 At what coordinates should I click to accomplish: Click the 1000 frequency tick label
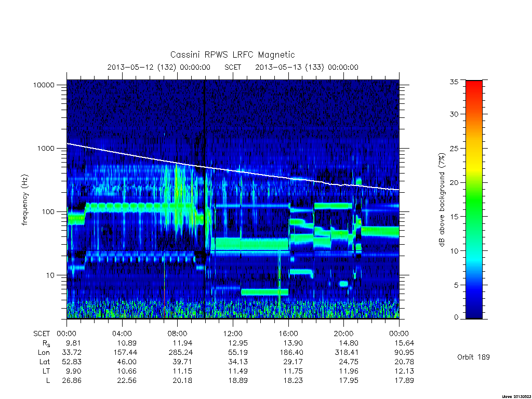pos(46,149)
